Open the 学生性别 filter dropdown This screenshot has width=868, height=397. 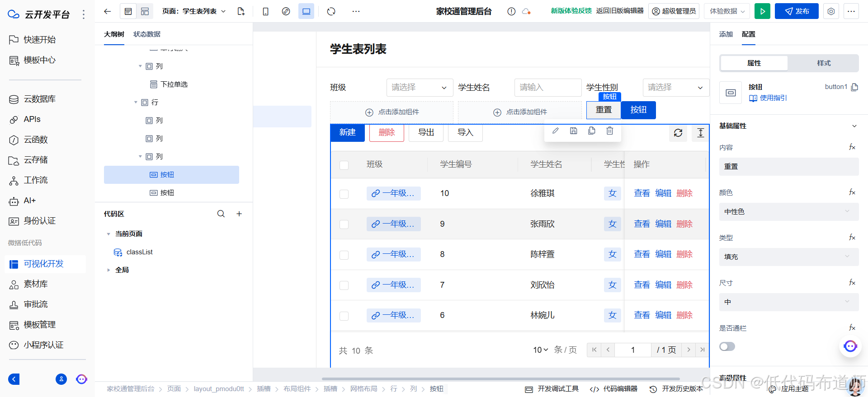pyautogui.click(x=676, y=88)
